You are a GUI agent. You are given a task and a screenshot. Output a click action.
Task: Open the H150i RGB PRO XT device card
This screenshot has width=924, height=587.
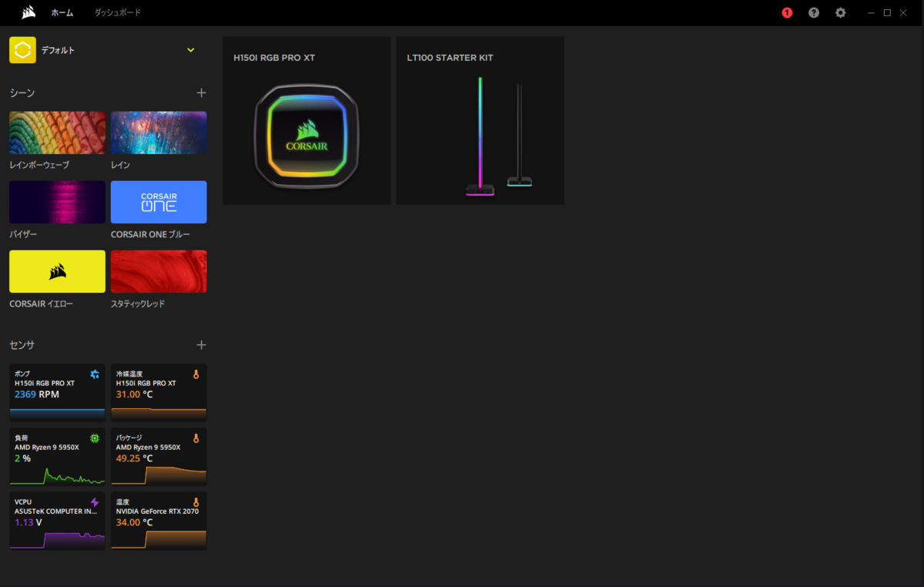(307, 121)
